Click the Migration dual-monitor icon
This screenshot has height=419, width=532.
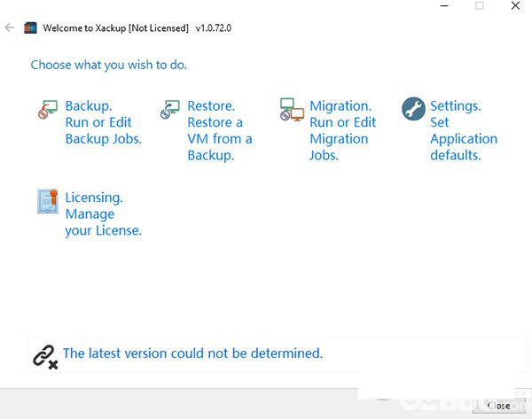click(292, 110)
